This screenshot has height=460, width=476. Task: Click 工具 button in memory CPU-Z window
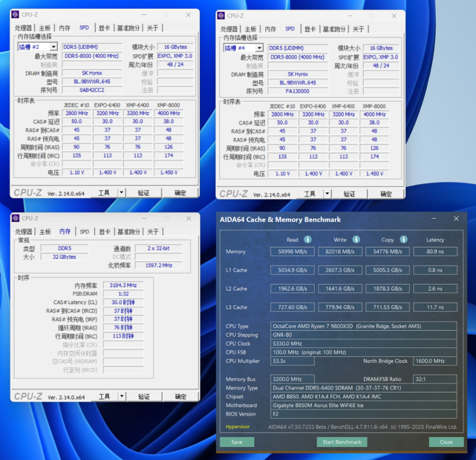pos(104,396)
